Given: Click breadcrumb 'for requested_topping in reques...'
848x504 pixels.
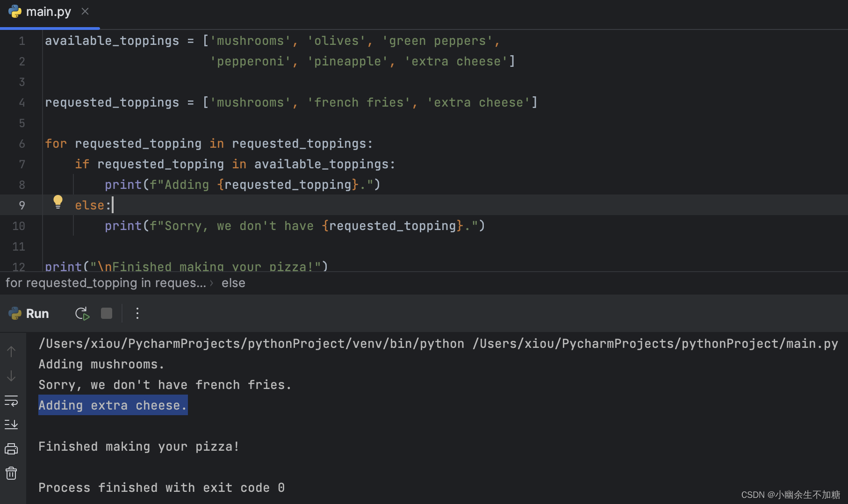Looking at the screenshot, I should click(106, 283).
